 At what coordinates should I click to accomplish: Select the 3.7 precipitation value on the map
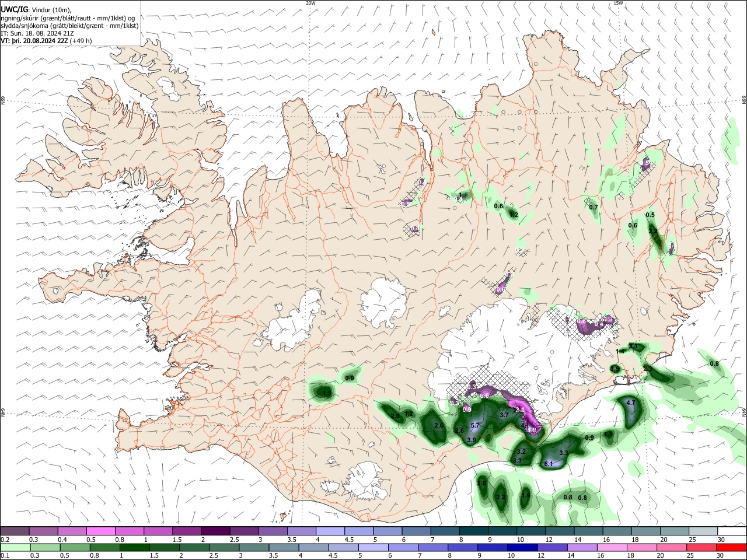click(504, 415)
